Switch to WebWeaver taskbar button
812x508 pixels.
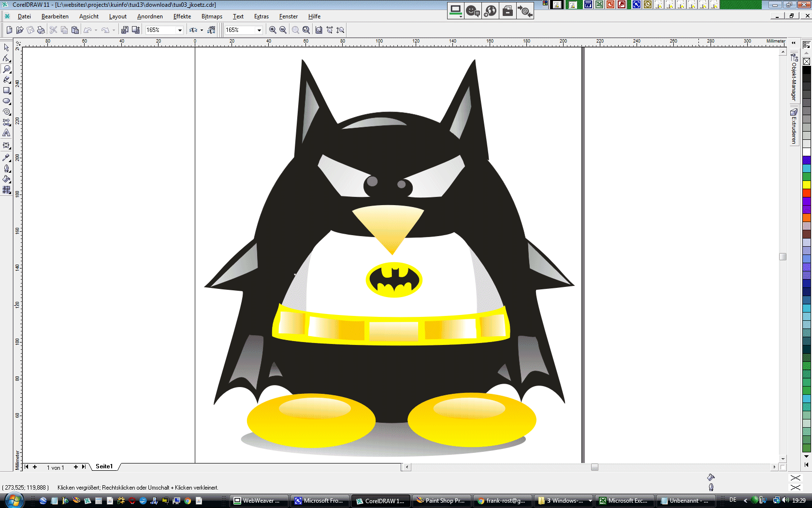[x=259, y=501]
